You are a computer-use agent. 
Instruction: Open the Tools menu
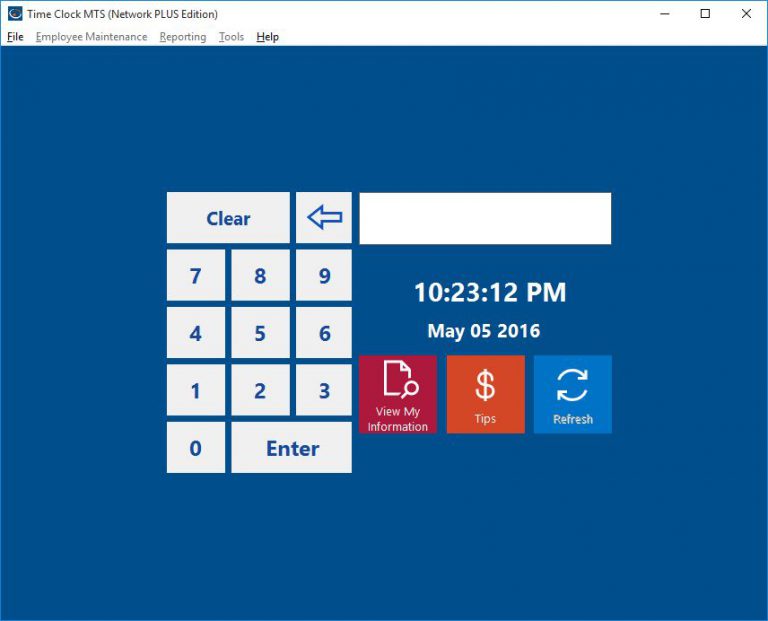231,37
